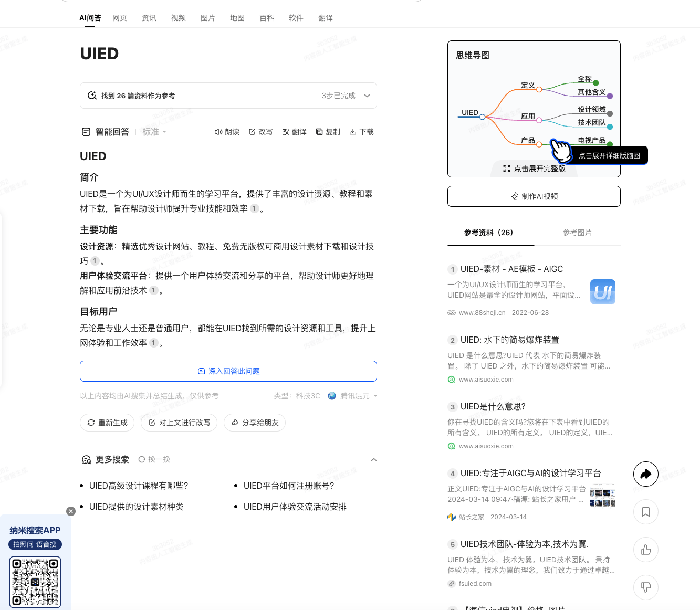Click the 应用 node in the mind map
The image size is (700, 610).
pos(528,116)
